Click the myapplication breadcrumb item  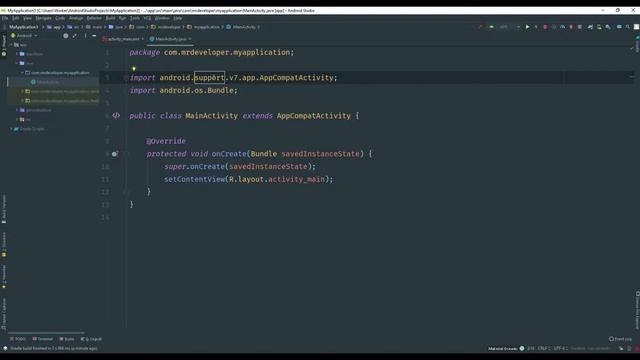tap(203, 27)
